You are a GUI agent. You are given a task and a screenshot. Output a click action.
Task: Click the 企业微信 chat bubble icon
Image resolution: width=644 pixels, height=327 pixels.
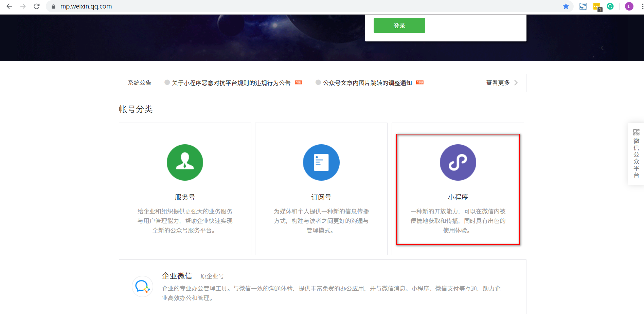[142, 286]
